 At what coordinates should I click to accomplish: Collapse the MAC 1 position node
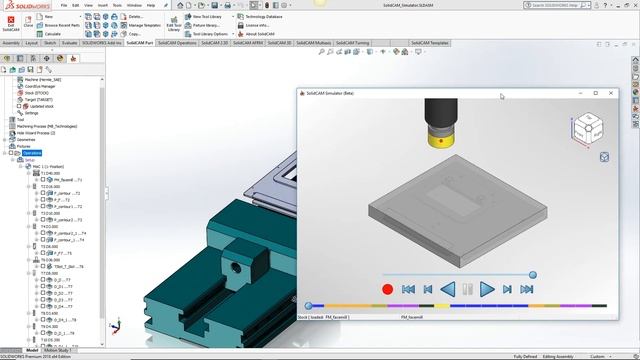[x=21, y=166]
